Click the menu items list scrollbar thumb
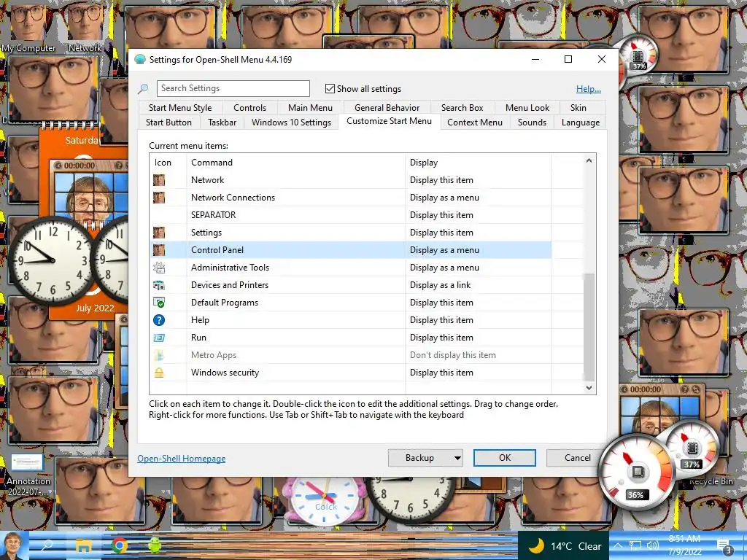 (589, 327)
